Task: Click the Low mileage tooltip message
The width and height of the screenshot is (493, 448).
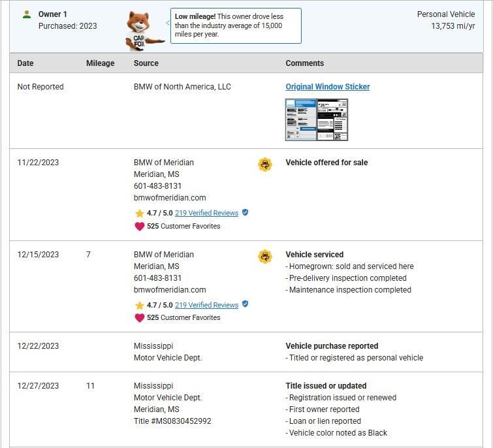Action: (236, 25)
